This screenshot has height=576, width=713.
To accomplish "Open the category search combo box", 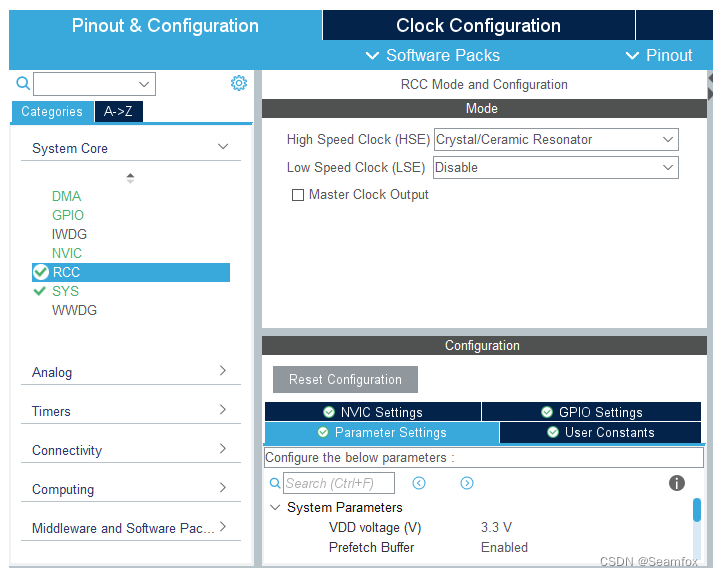I will (95, 84).
